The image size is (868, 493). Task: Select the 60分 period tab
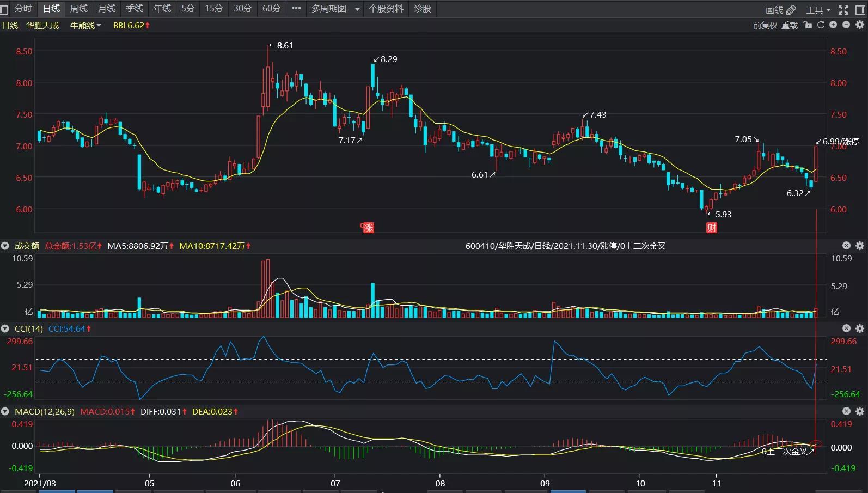click(271, 9)
